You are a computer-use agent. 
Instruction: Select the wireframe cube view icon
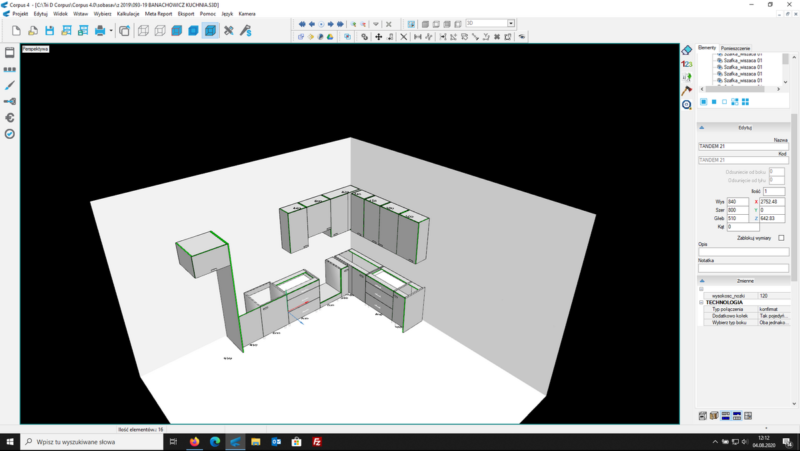point(142,31)
